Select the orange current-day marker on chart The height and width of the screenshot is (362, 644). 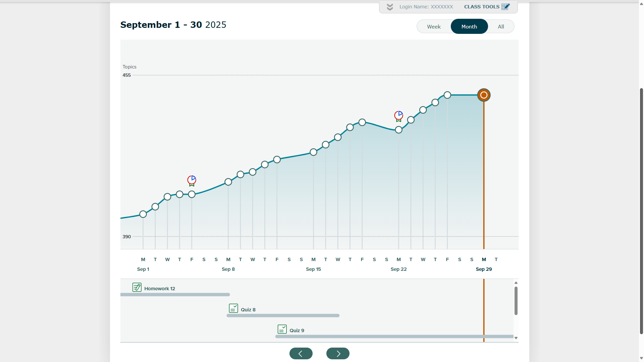tap(484, 95)
